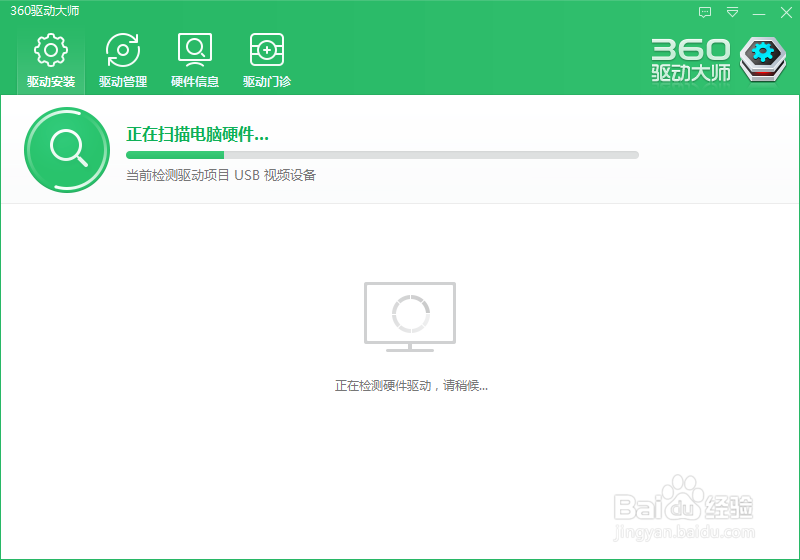Open the 硬件信息 tab
The height and width of the screenshot is (560, 800).
[x=195, y=61]
